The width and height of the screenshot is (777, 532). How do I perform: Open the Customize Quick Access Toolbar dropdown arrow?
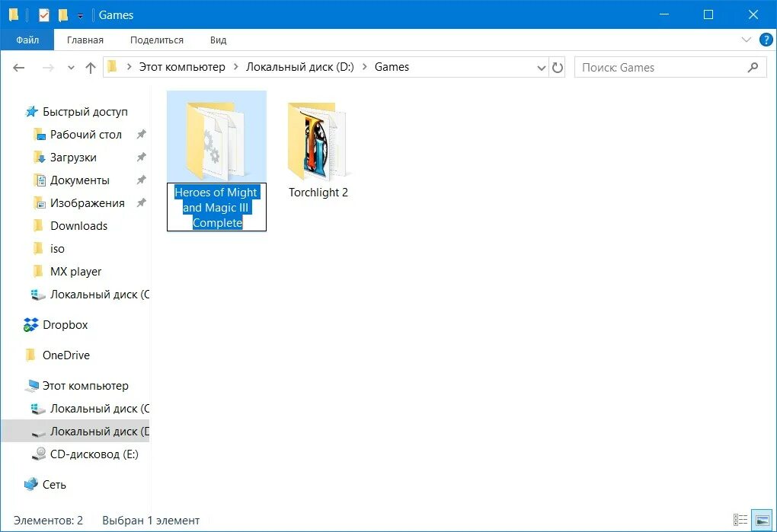[80, 16]
